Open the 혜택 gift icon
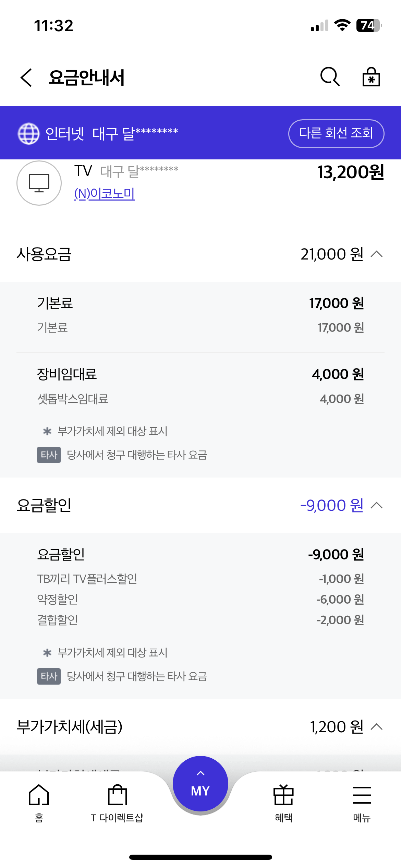Viewport: 401px width, 868px height. pos(283,795)
